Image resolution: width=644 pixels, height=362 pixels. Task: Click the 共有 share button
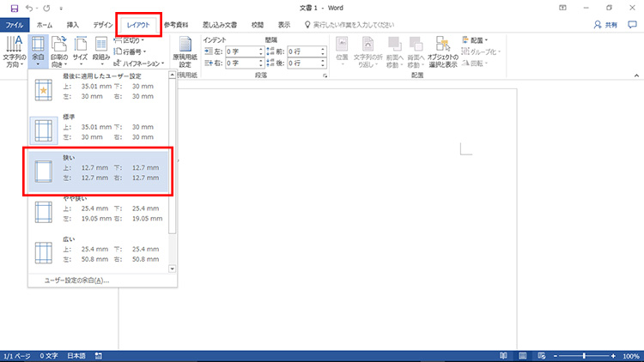coord(609,26)
